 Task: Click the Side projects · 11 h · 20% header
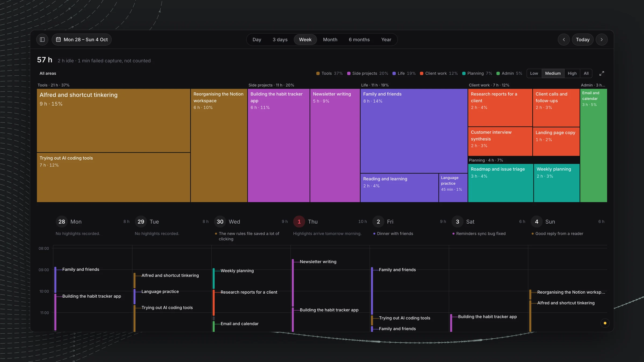pos(271,85)
